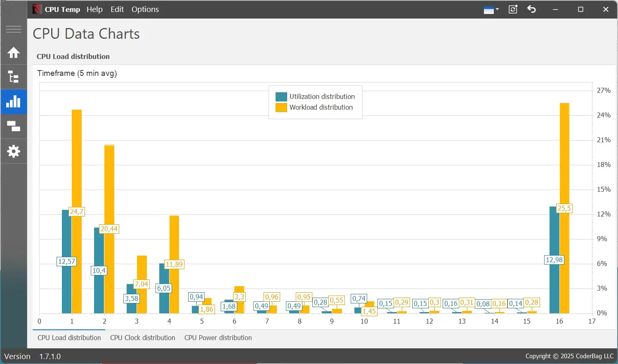Click the blue-white theme color swatch
Viewport: 618px width, 364px height.
pos(489,10)
